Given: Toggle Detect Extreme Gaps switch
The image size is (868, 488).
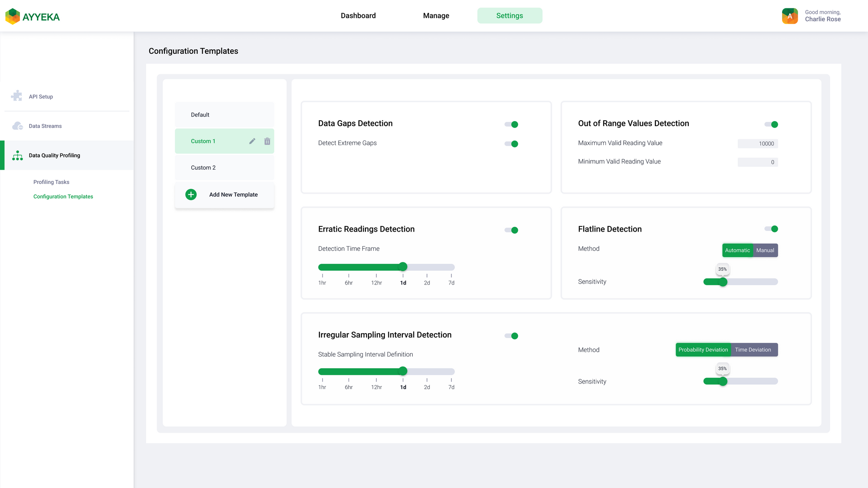Looking at the screenshot, I should click(511, 144).
